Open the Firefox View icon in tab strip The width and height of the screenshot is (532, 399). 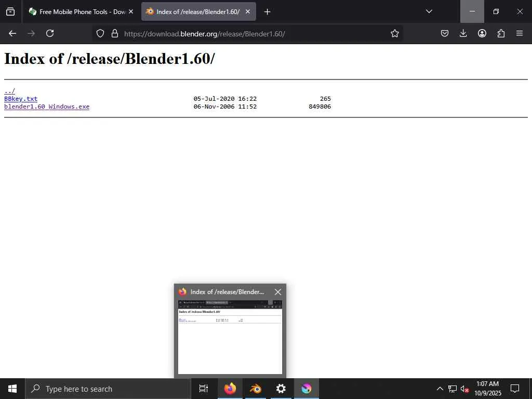(x=10, y=11)
